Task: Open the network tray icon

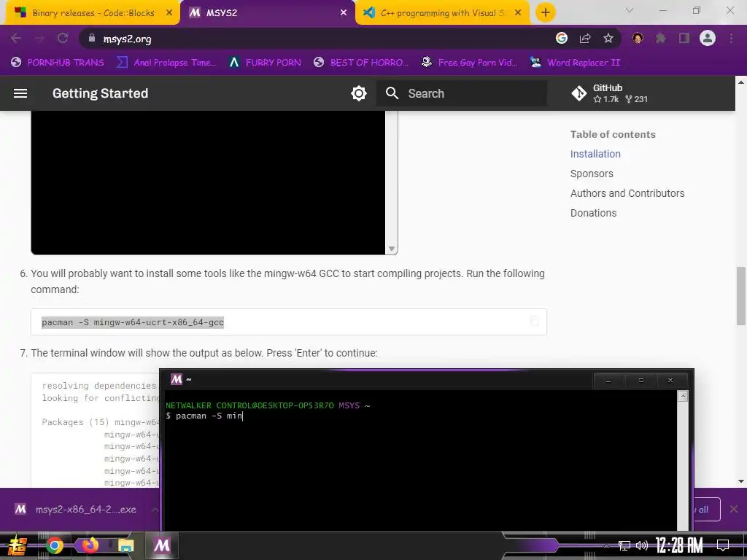Action: pyautogui.click(x=624, y=545)
